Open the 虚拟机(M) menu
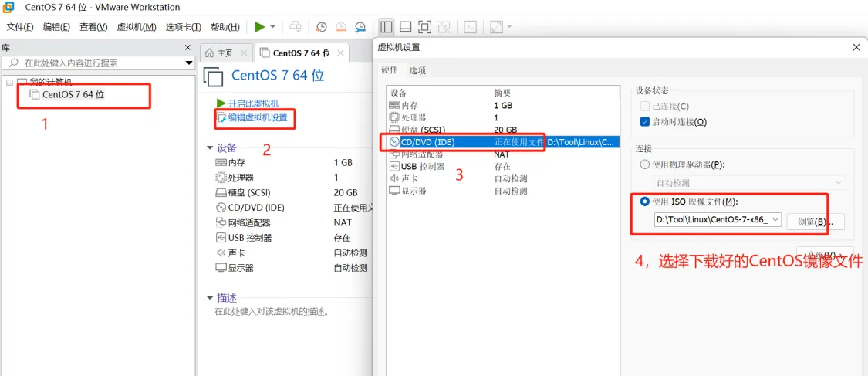The image size is (868, 376). pos(137,27)
